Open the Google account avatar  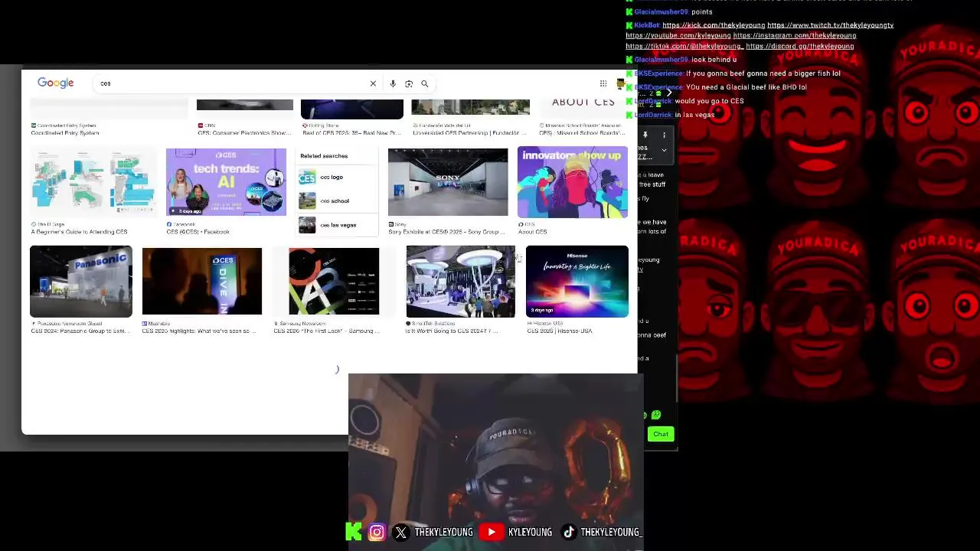click(621, 83)
